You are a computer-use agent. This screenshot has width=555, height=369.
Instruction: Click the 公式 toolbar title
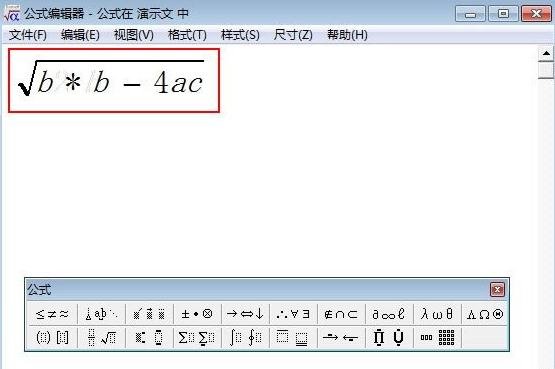tap(39, 289)
